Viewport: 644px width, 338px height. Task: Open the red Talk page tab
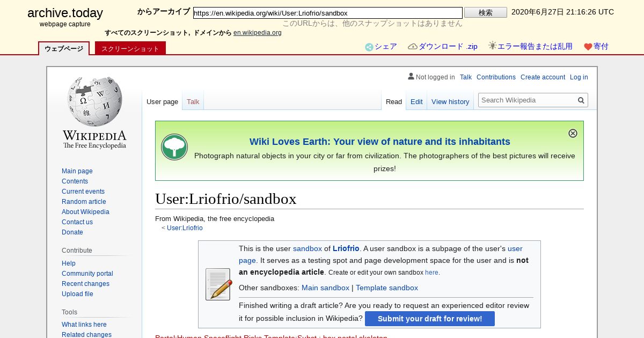[x=193, y=101]
